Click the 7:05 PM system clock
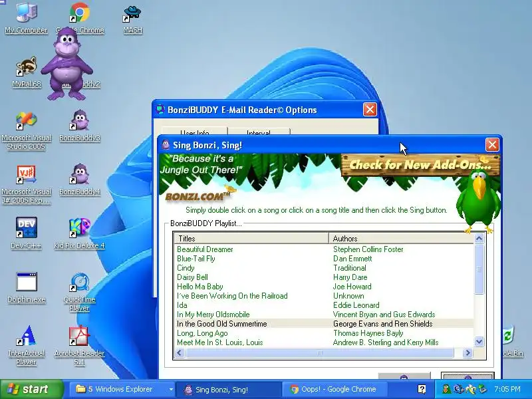The image size is (532, 399). pos(507,389)
